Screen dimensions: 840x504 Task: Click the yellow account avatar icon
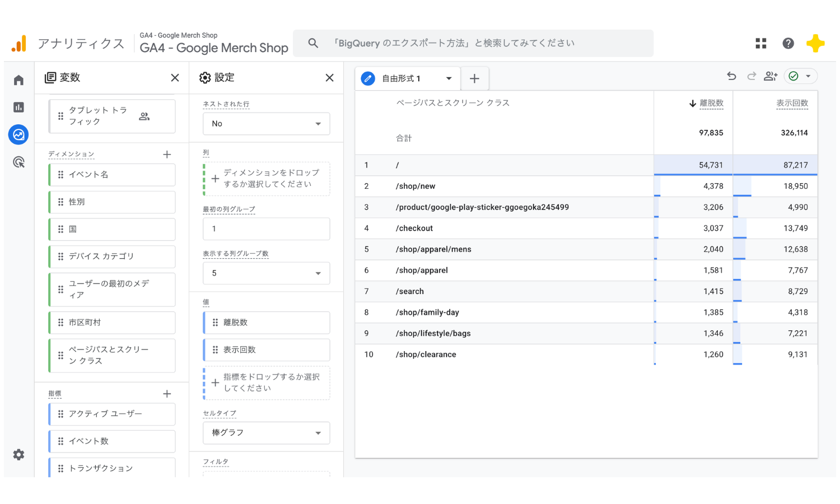815,43
